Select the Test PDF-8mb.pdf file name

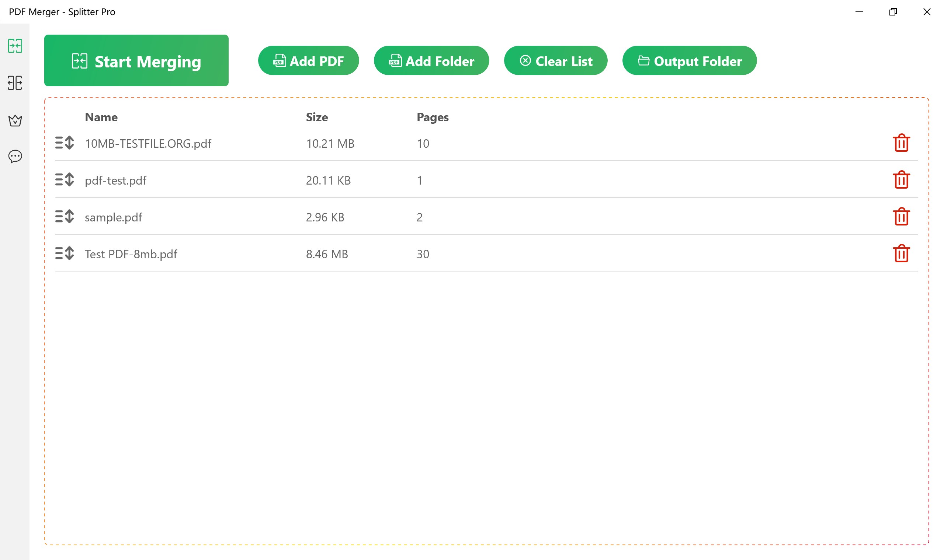[x=131, y=254]
